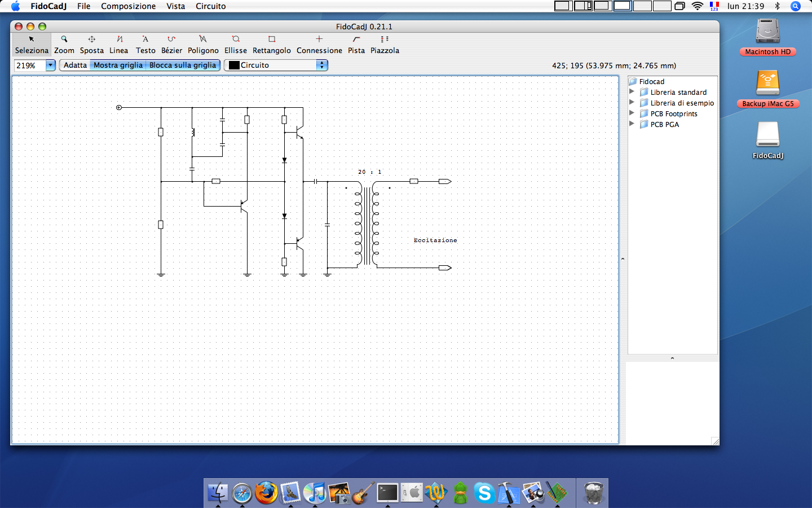Image resolution: width=812 pixels, height=508 pixels.
Task: Select the Seleziona arrow tool
Action: [x=32, y=44]
